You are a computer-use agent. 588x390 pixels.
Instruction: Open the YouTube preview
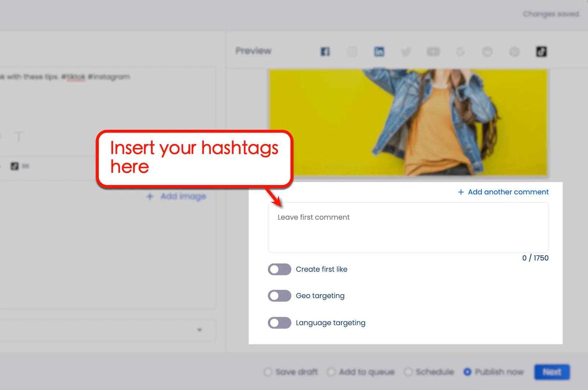click(433, 51)
